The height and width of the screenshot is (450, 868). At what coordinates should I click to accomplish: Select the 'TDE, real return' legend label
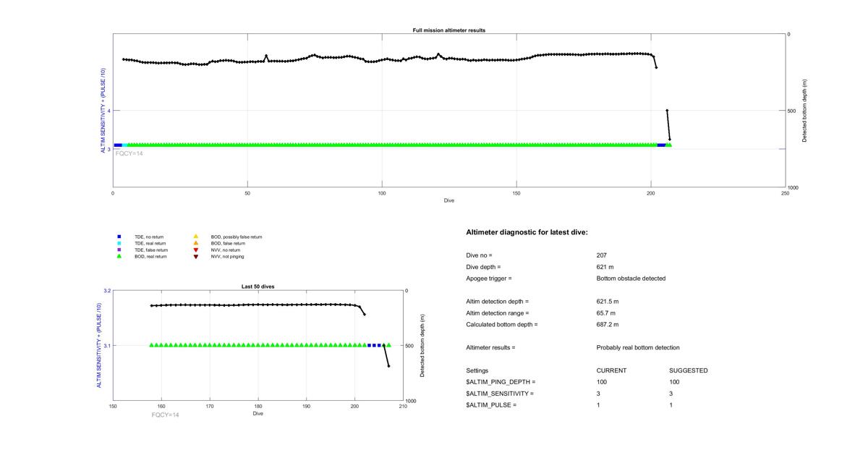151,243
